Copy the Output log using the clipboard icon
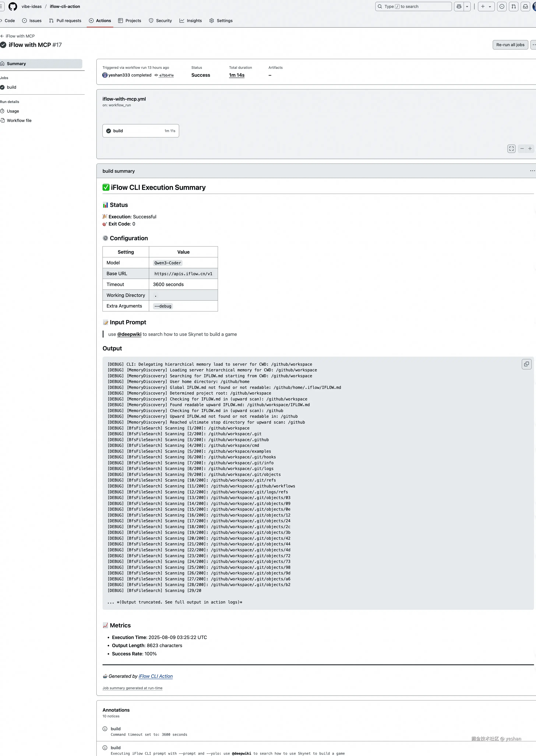The height and width of the screenshot is (756, 536). pyautogui.click(x=526, y=364)
